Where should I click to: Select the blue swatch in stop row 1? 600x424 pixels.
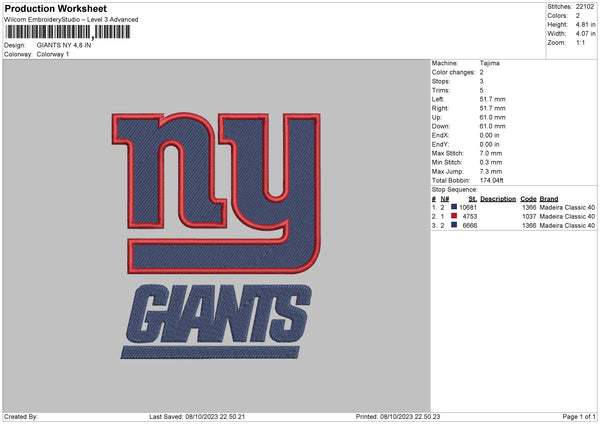(x=454, y=207)
